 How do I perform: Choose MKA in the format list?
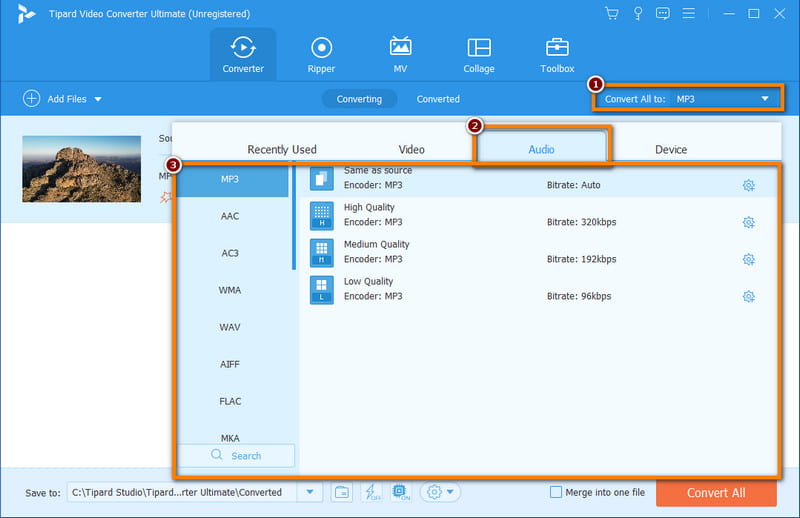(x=230, y=438)
